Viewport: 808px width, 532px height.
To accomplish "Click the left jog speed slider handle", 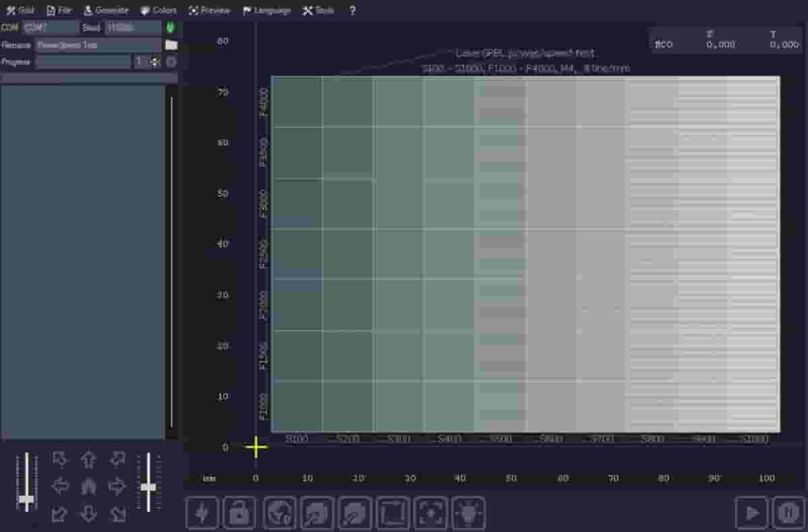I will click(x=27, y=498).
